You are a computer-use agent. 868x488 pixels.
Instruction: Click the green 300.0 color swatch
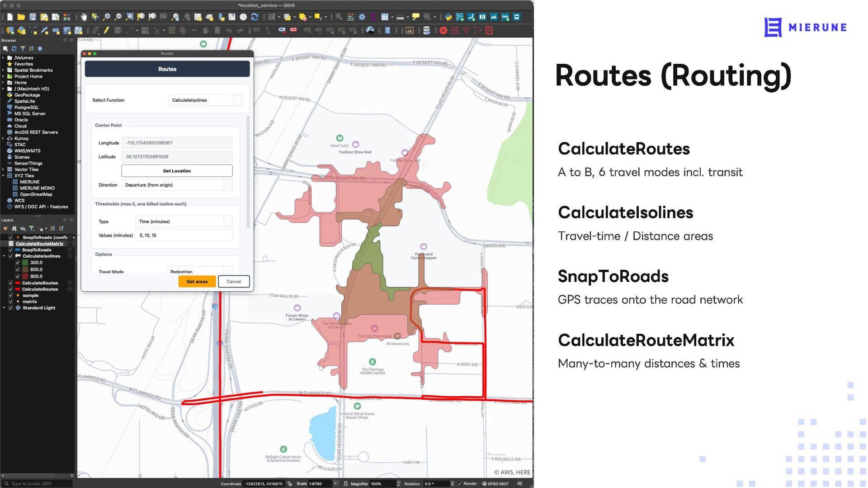click(26, 263)
